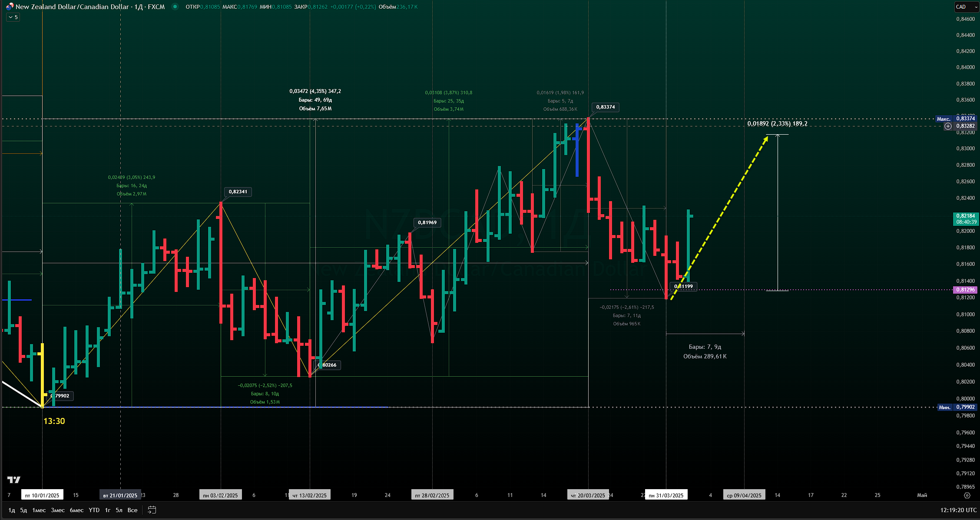Viewport: 980px width, 520px height.
Task: Select the 0,82341 peak price callout
Action: [x=238, y=192]
